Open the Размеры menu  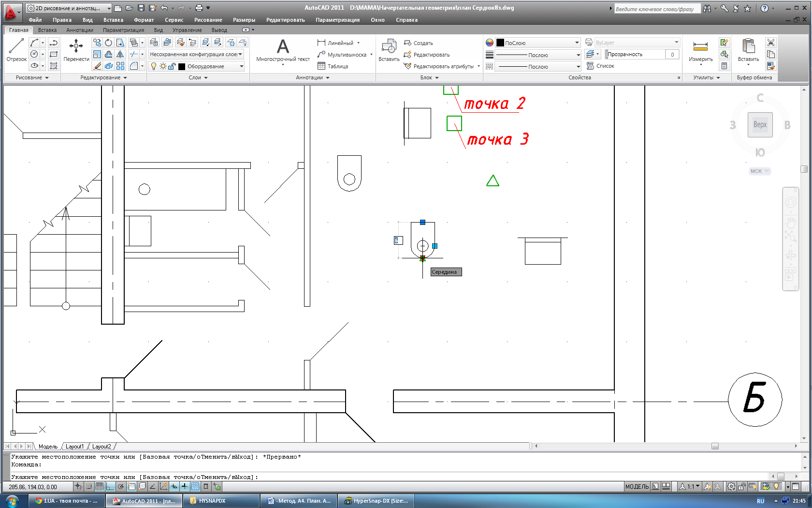coord(244,20)
